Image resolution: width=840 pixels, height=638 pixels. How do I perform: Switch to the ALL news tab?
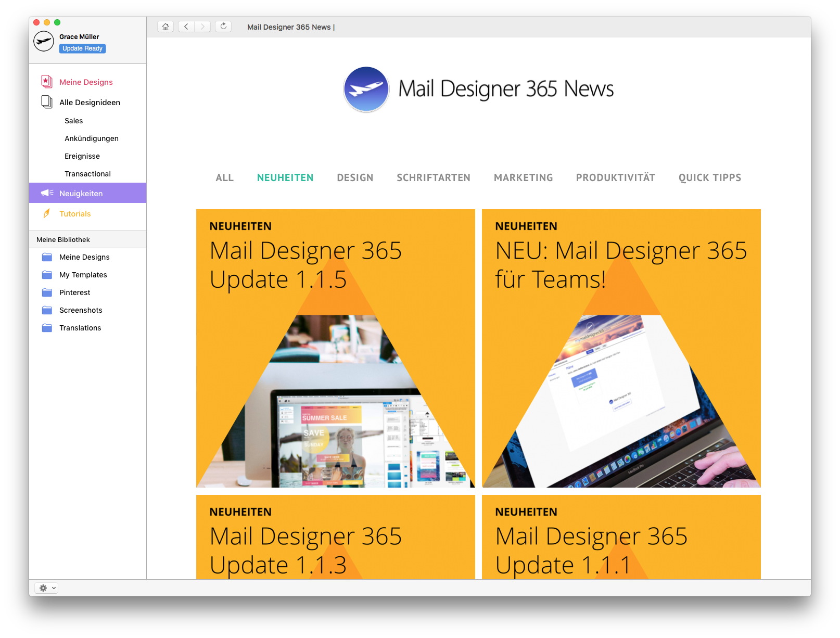coord(225,178)
